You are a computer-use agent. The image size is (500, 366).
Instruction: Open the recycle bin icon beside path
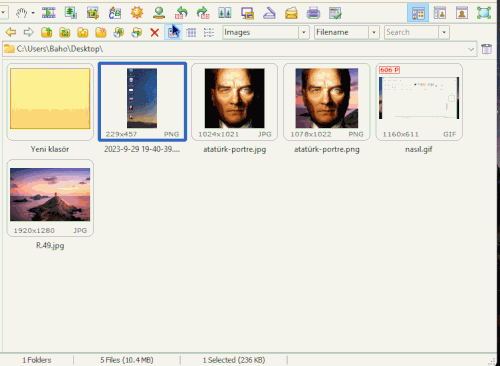pos(487,49)
